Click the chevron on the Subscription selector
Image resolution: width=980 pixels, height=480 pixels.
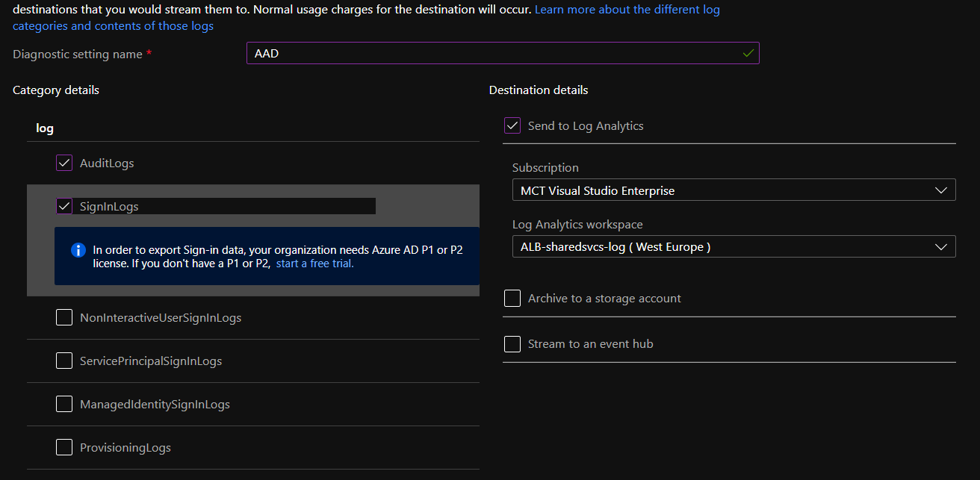coord(942,190)
